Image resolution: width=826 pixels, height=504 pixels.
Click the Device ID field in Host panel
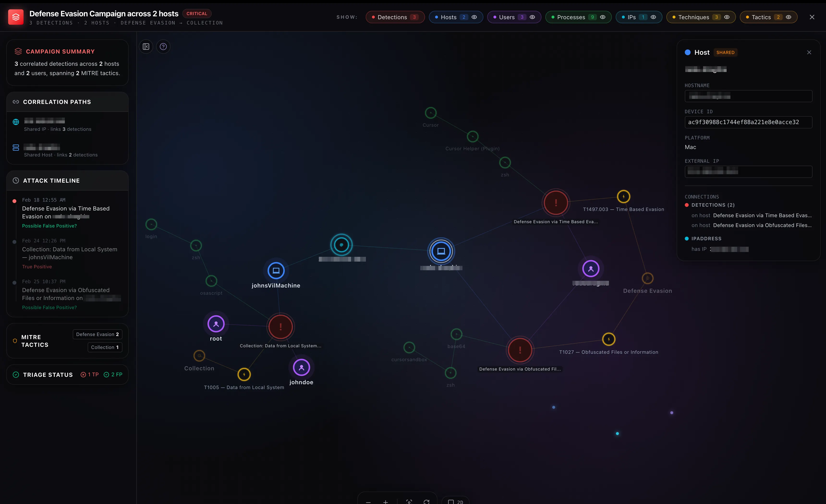[x=748, y=122]
